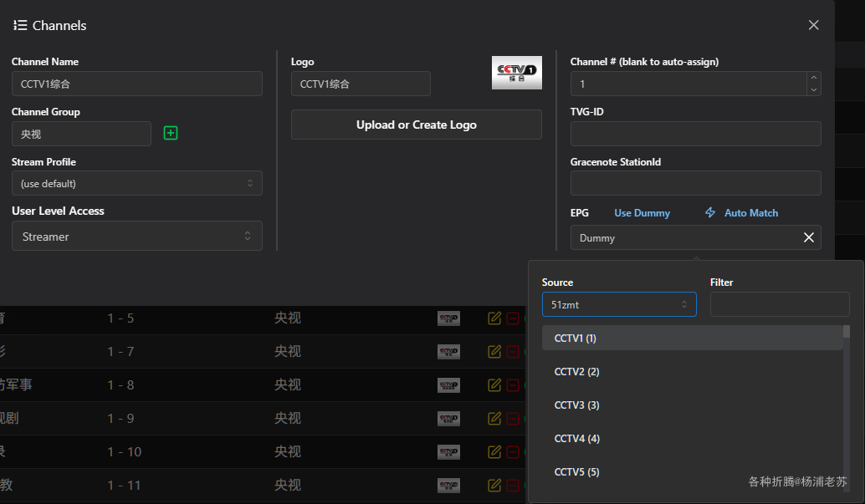This screenshot has height=504, width=865.
Task: Open the Channel Group 央视 selector
Action: pyautogui.click(x=81, y=134)
